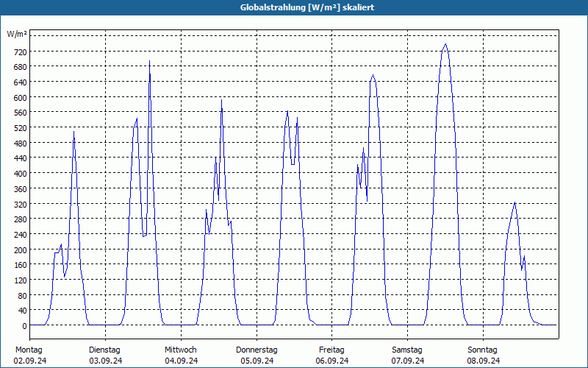Select the 680 y-axis value
Screen dimensions: 588x368
[20, 67]
